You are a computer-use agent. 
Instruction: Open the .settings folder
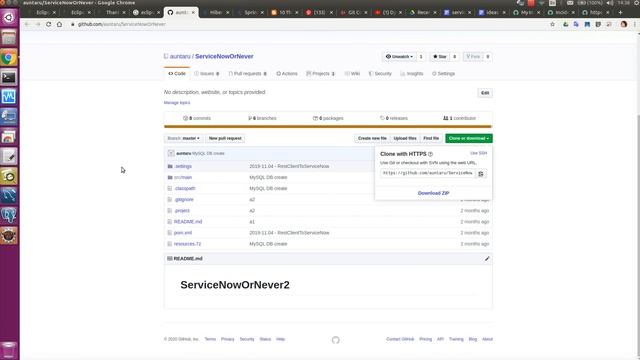[183, 167]
